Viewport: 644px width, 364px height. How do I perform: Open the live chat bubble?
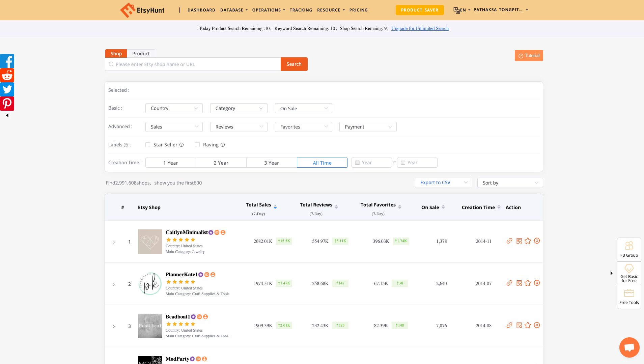coord(629,347)
